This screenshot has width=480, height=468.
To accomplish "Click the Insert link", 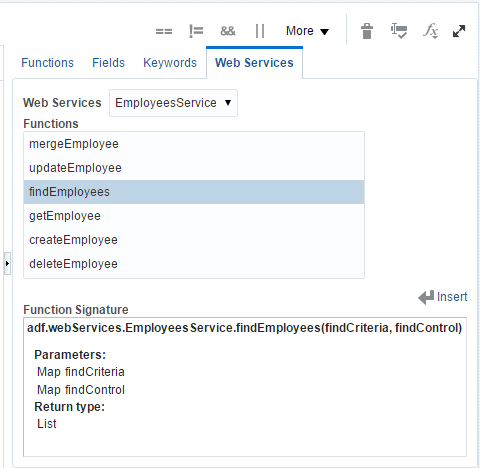I will pos(443,297).
